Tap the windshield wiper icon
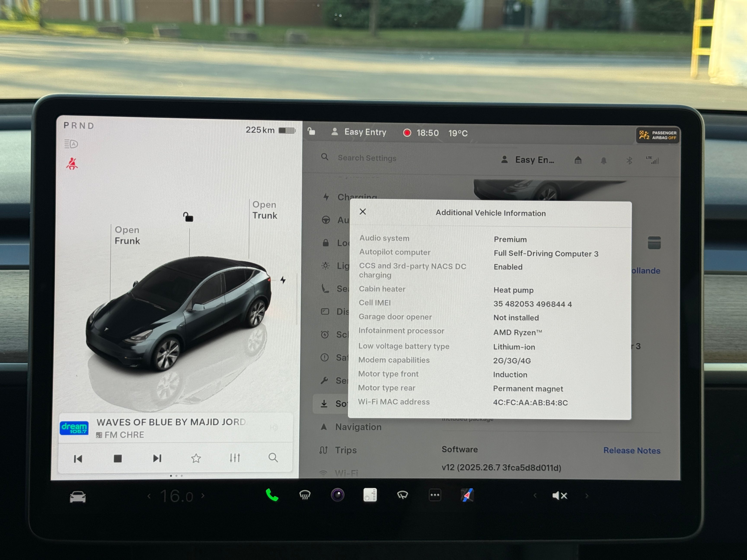747x560 pixels. point(402,495)
